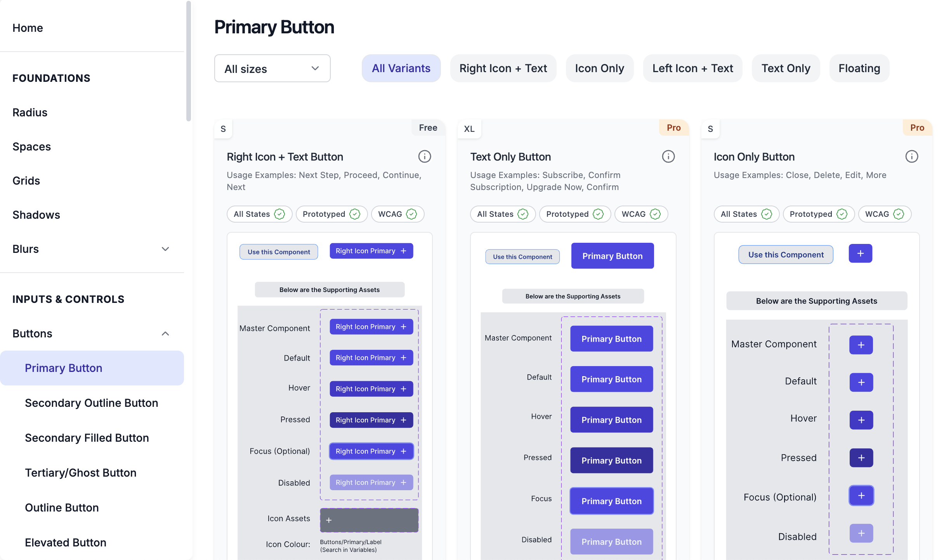Open Secondary Outline Button in sidebar
This screenshot has width=944, height=560.
92,403
